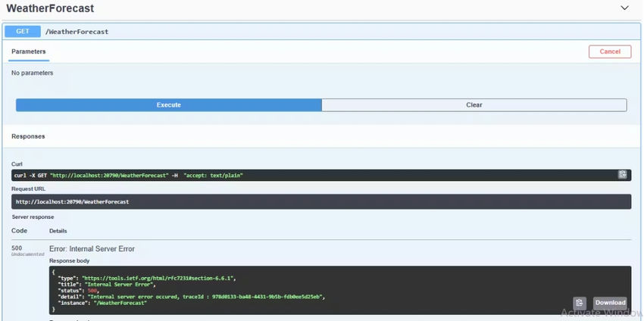Click the curl command text box

(321, 176)
